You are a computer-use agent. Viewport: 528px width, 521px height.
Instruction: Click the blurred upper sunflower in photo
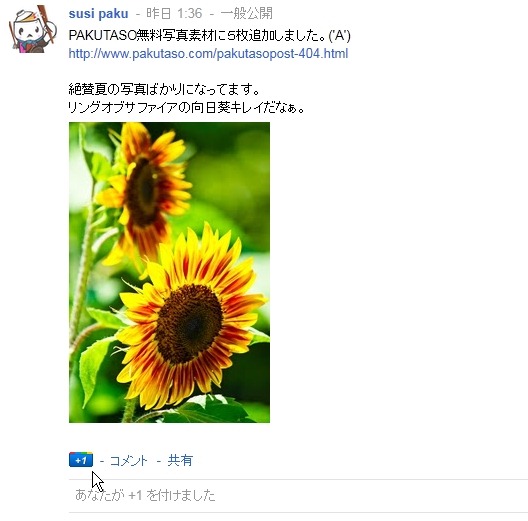(x=145, y=192)
